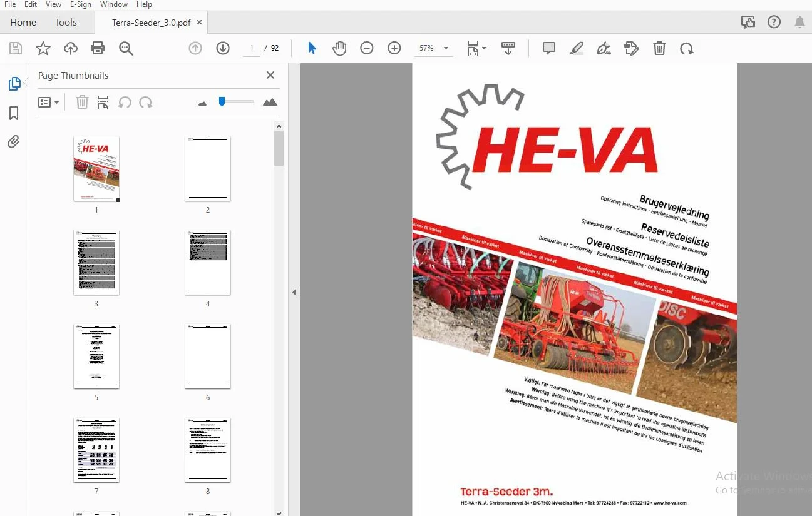
Task: Click the trash Delete icon in main toolbar
Action: click(659, 48)
